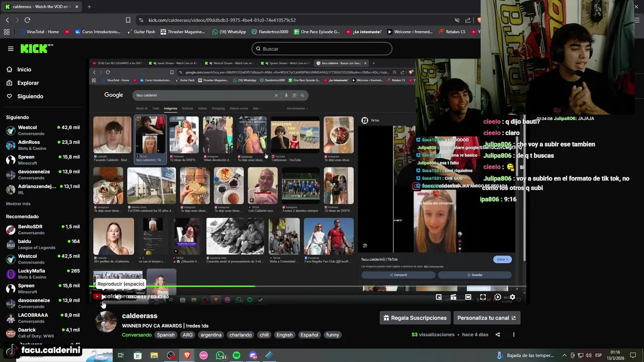Screen dimensions: 644x362
Task: Open Discord taskbar icon
Action: pos(253,355)
